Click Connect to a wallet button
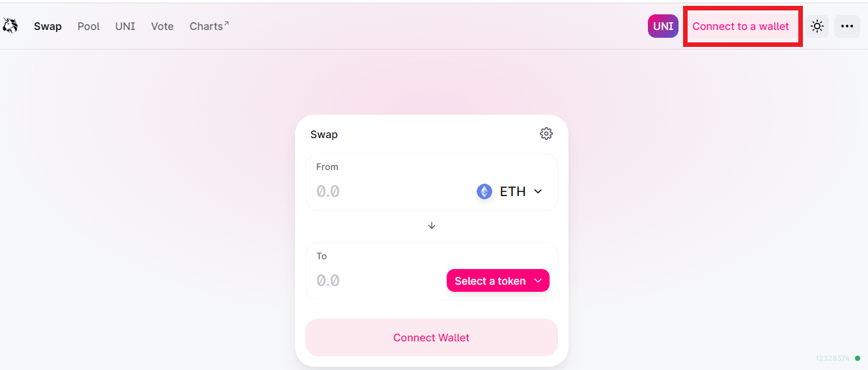Viewport: 868px width, 370px height. 741,26
